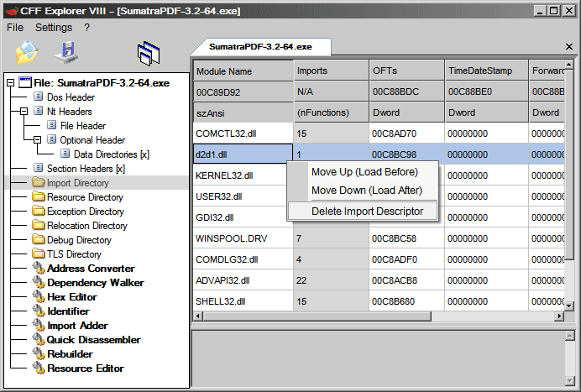
Task: Collapse the Nt Headers tree node
Action: coord(24,111)
